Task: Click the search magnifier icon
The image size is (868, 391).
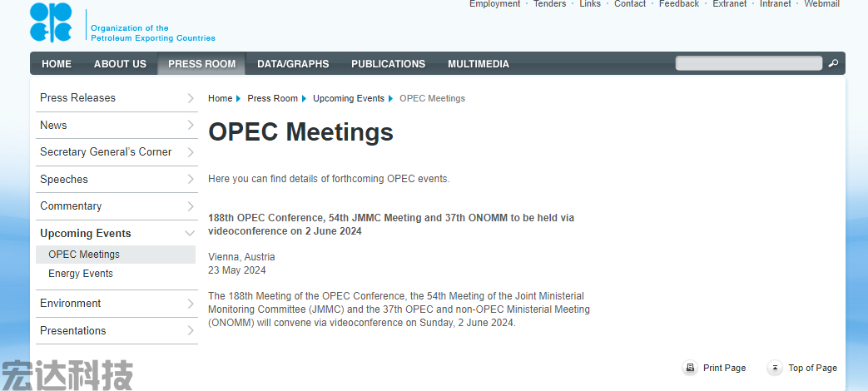Action: click(x=833, y=63)
